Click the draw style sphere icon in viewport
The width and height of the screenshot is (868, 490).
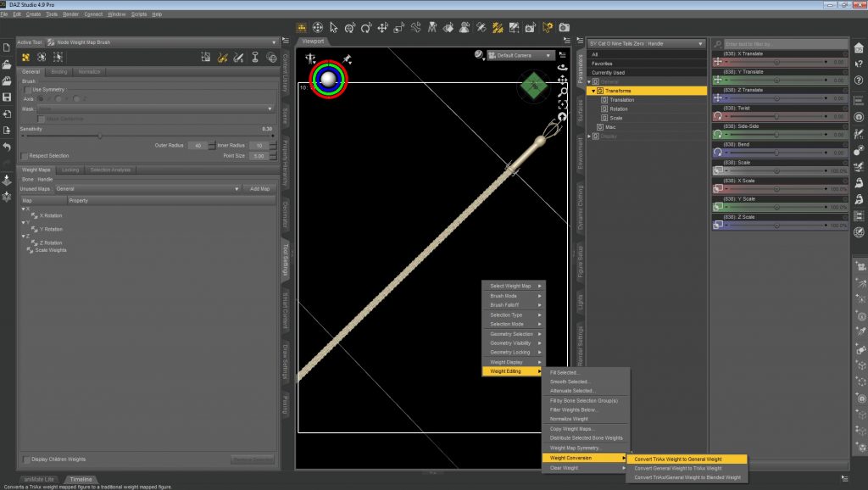[480, 54]
